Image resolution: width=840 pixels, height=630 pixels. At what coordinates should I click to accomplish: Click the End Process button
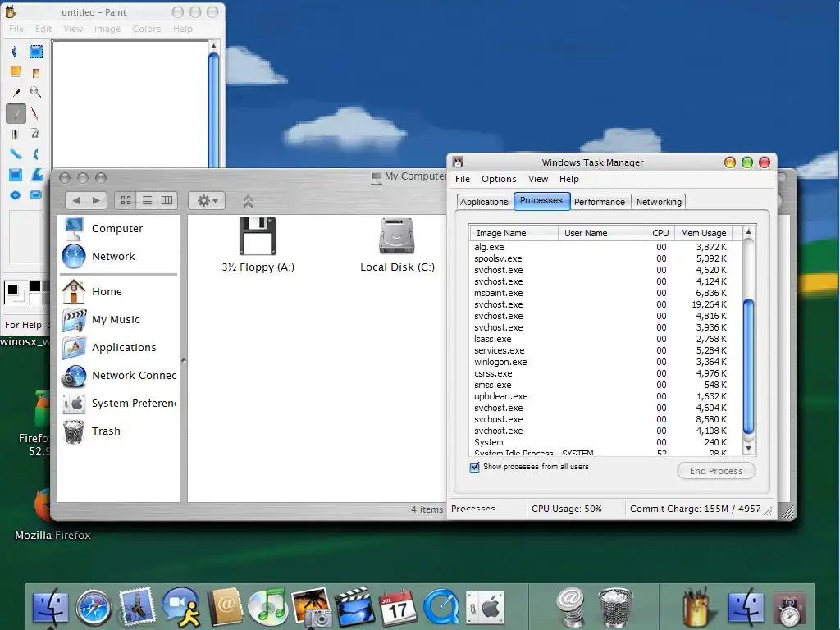click(x=716, y=471)
